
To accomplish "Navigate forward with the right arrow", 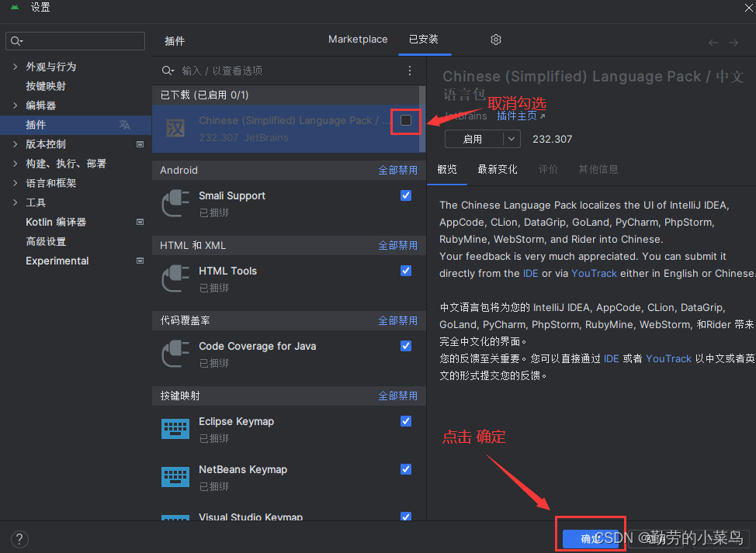I will tap(733, 43).
